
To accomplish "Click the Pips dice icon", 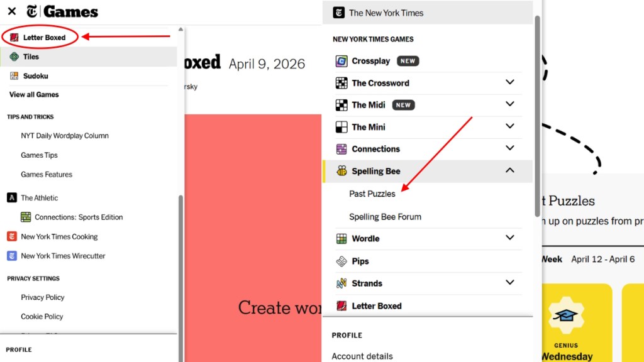I will [341, 261].
